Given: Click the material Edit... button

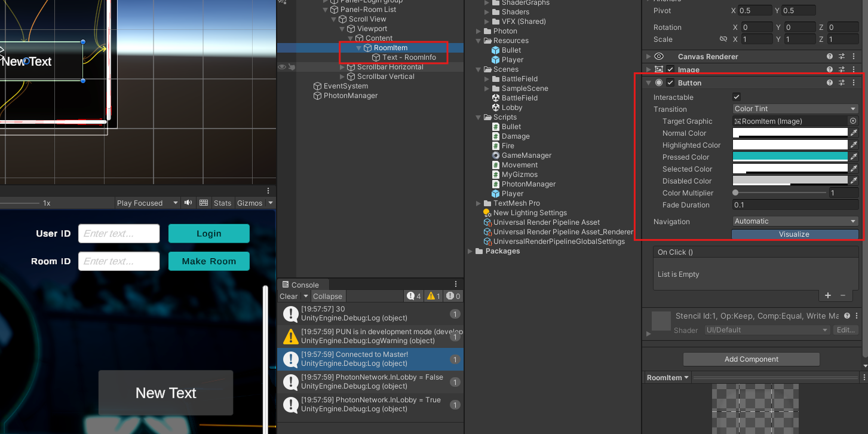Looking at the screenshot, I should click(846, 330).
